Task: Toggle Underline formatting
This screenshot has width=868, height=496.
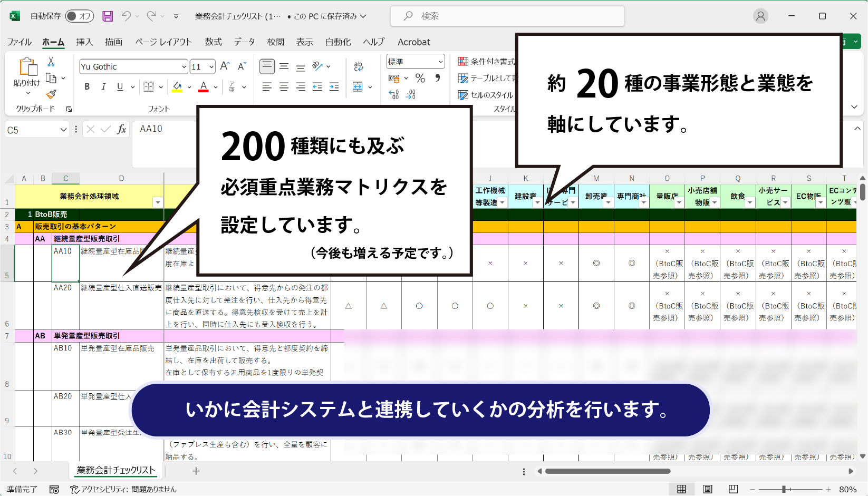Action: pyautogui.click(x=120, y=86)
